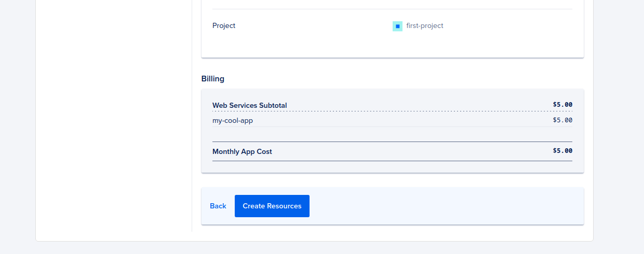Click empty space in the Billing summary panel

[x=392, y=134]
